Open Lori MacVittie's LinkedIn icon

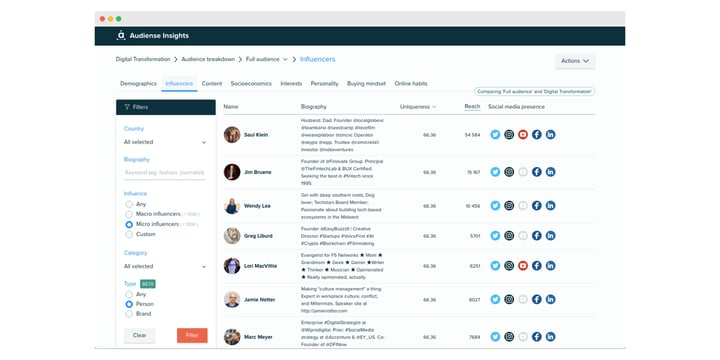pos(550,265)
